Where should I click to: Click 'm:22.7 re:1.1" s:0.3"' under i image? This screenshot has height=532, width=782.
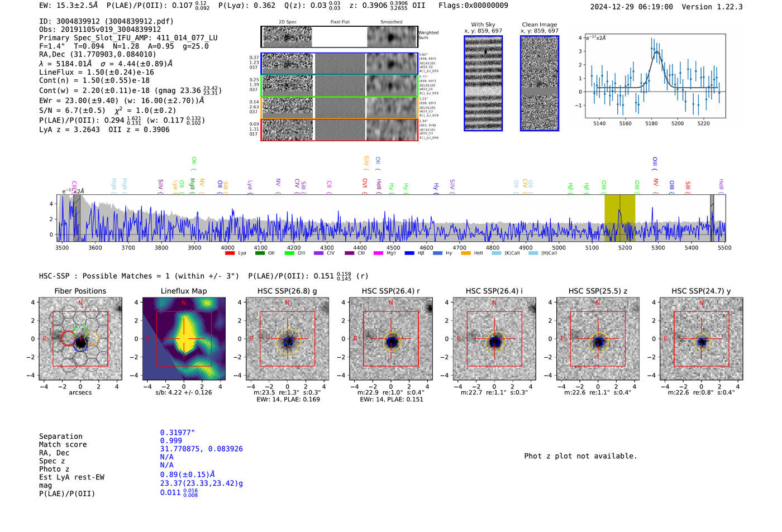click(x=494, y=392)
